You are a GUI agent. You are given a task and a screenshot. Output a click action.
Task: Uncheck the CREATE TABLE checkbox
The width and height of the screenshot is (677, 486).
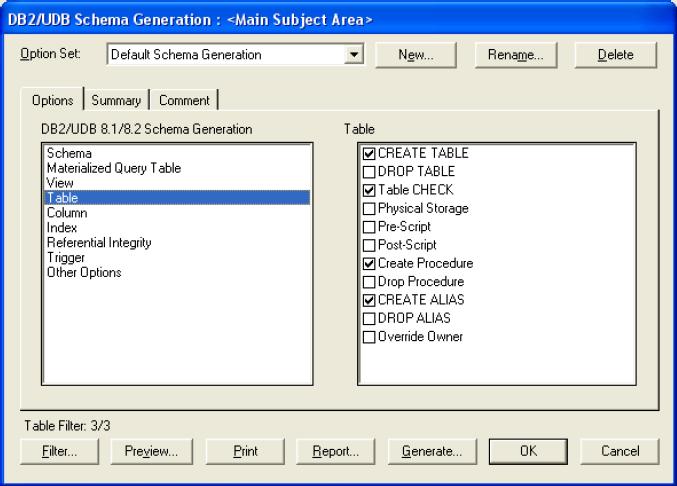coord(369,154)
